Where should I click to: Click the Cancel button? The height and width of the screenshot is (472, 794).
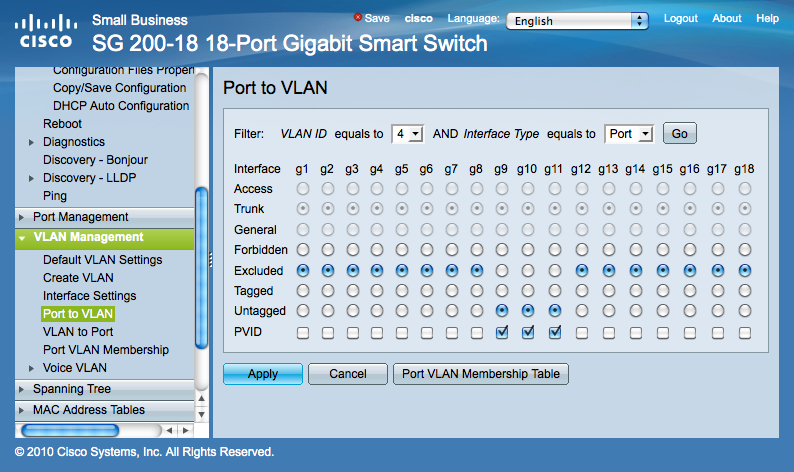tap(348, 374)
